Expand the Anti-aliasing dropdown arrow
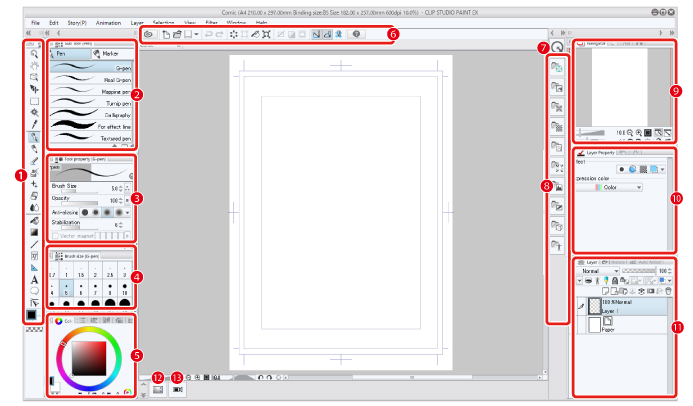The width and height of the screenshot is (693, 406). pyautogui.click(x=128, y=212)
